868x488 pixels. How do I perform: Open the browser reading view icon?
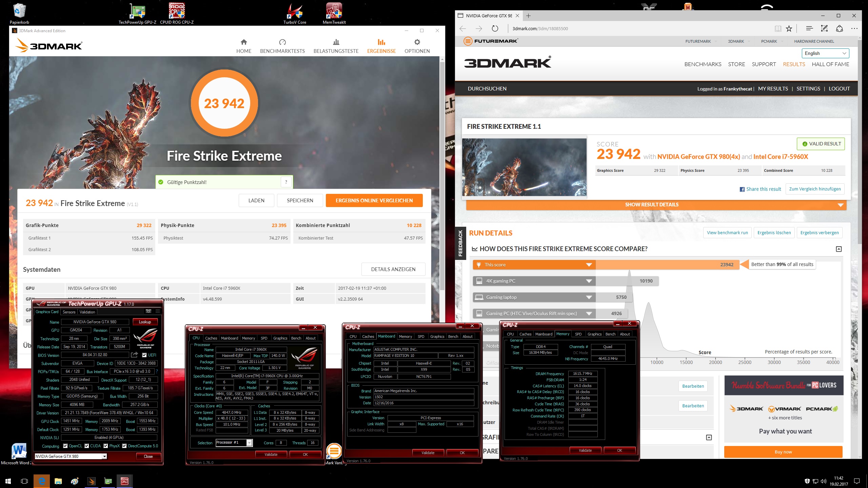pos(778,28)
